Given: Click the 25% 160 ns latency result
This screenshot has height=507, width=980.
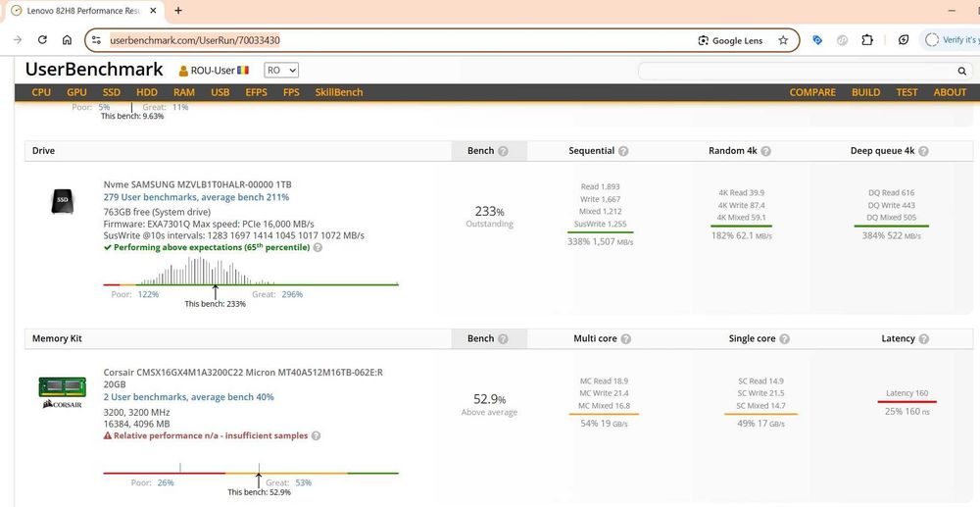Looking at the screenshot, I should click(x=906, y=411).
